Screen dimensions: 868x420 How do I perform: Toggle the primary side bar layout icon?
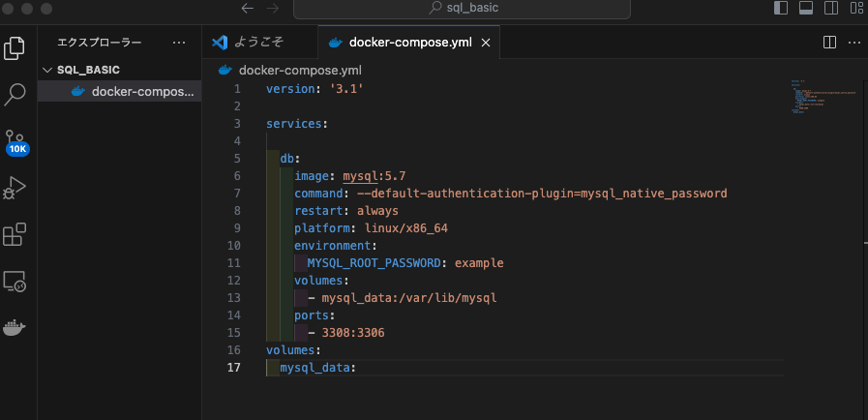(781, 9)
